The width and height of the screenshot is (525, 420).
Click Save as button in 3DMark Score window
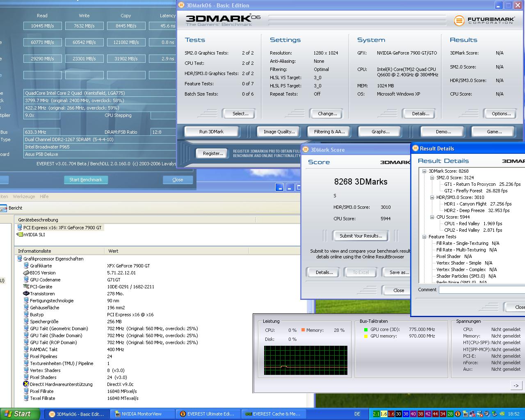[x=397, y=272]
